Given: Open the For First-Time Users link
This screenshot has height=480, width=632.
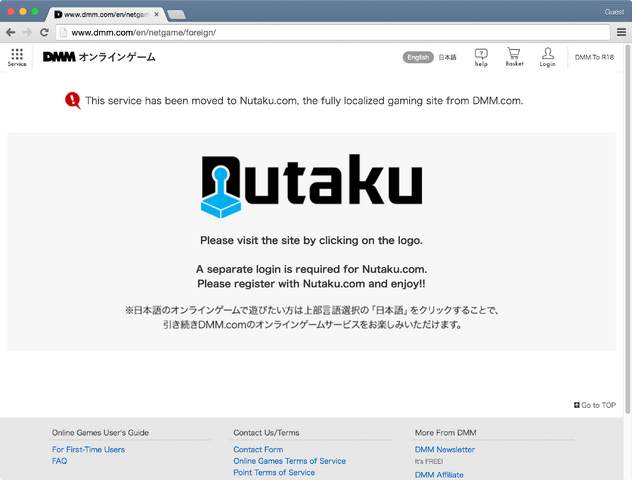Looking at the screenshot, I should 88,449.
